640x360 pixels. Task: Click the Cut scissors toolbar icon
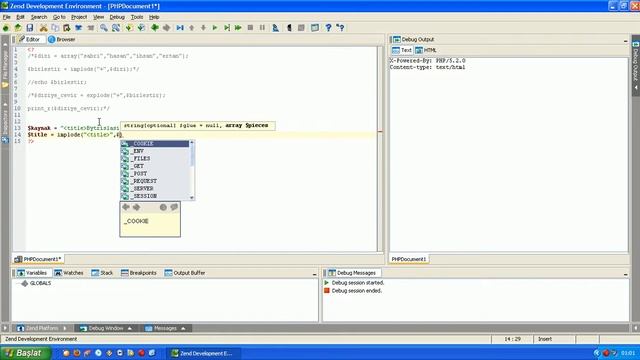(x=43, y=28)
